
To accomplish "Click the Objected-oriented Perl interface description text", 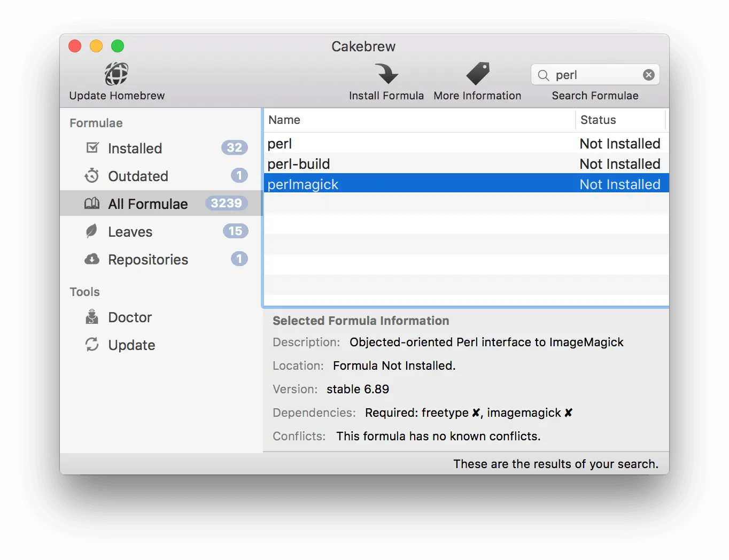I will tap(486, 342).
